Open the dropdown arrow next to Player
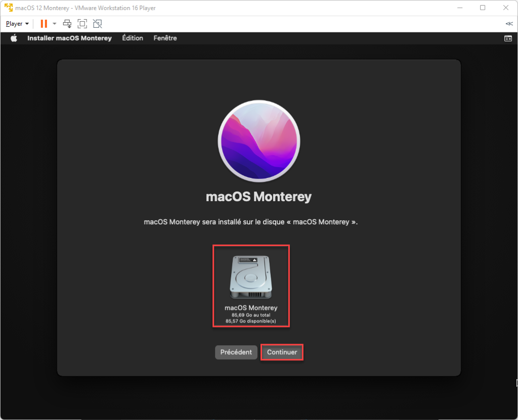Screen dimensions: 518x420 (x=26, y=23)
